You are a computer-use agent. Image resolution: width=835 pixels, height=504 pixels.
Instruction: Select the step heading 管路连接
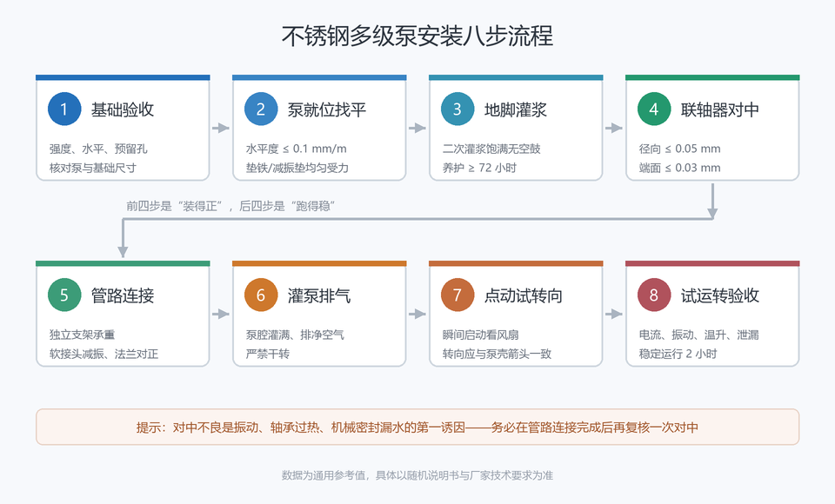click(123, 295)
